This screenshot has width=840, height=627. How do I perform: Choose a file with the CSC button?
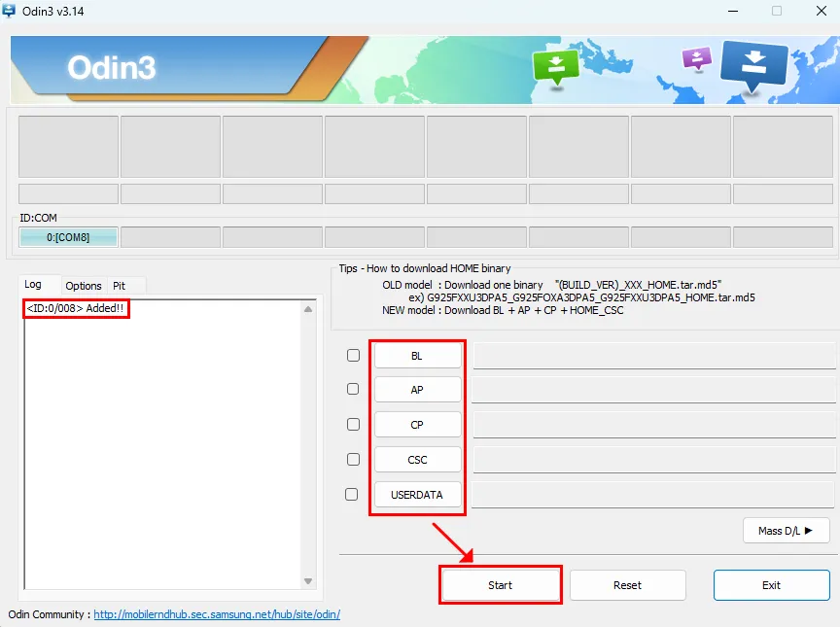click(417, 460)
